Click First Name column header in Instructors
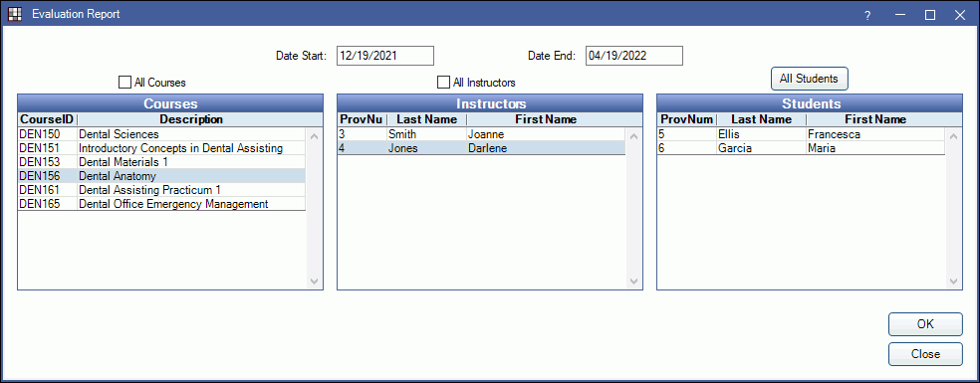The height and width of the screenshot is (383, 980). pos(546,119)
